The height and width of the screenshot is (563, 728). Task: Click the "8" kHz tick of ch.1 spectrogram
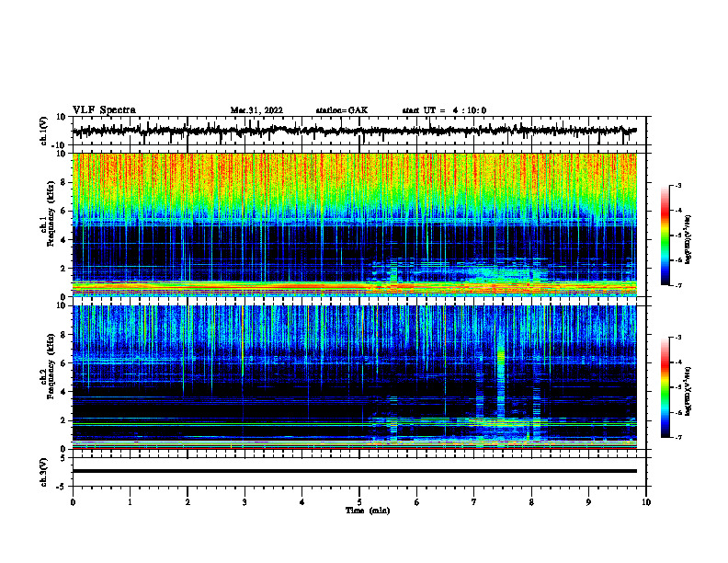pyautogui.click(x=63, y=182)
